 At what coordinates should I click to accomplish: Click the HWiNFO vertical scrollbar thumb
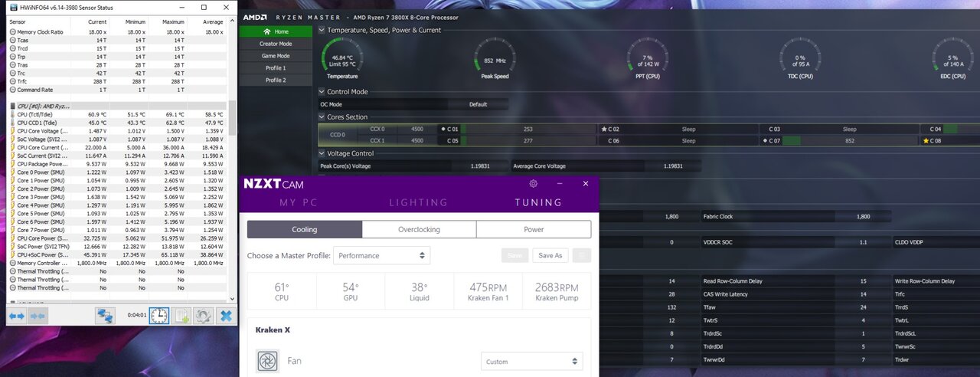(232, 116)
